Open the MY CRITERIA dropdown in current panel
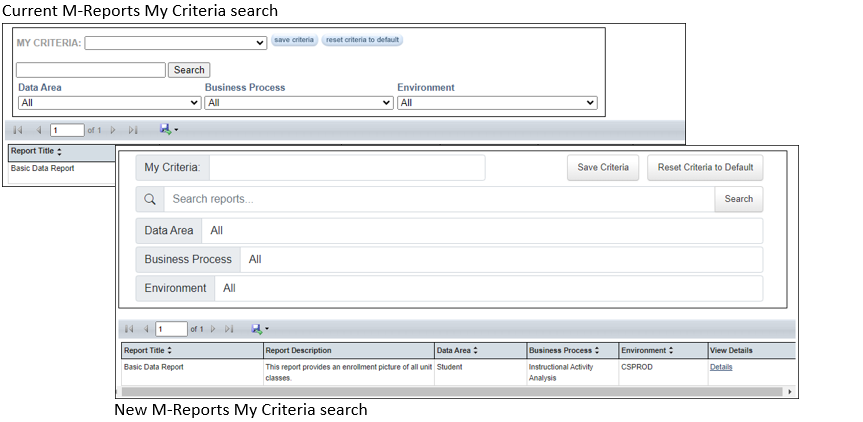Screen dimensions: 863x422 [x=174, y=43]
